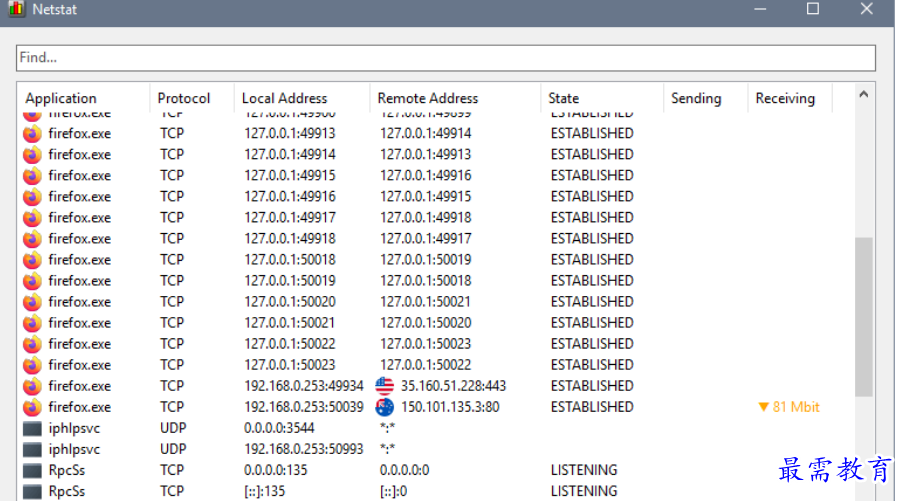
Task: Select remote address 127.0.0.1:49913
Action: point(425,154)
